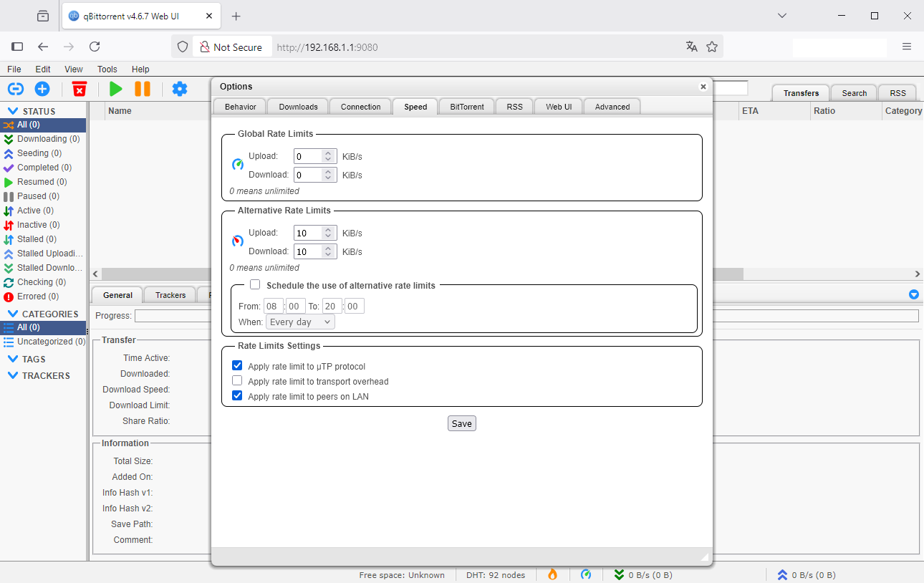The height and width of the screenshot is (583, 924).
Task: Click the Save button
Action: click(461, 423)
